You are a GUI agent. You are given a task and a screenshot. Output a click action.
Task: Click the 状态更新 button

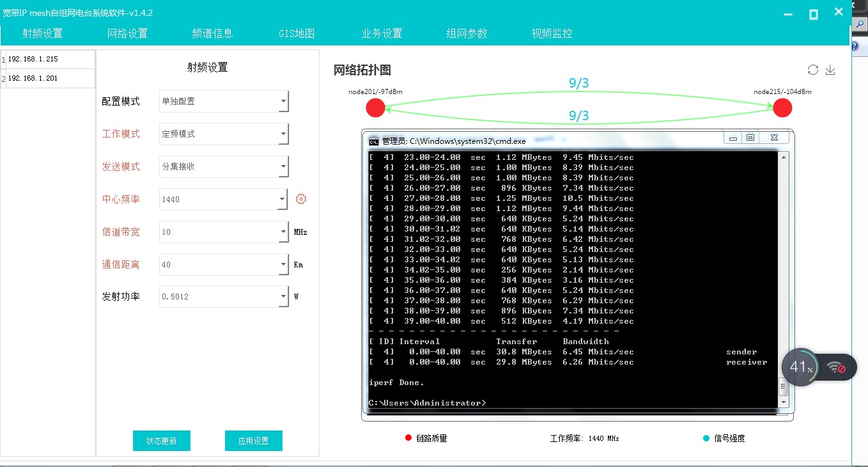(162, 441)
